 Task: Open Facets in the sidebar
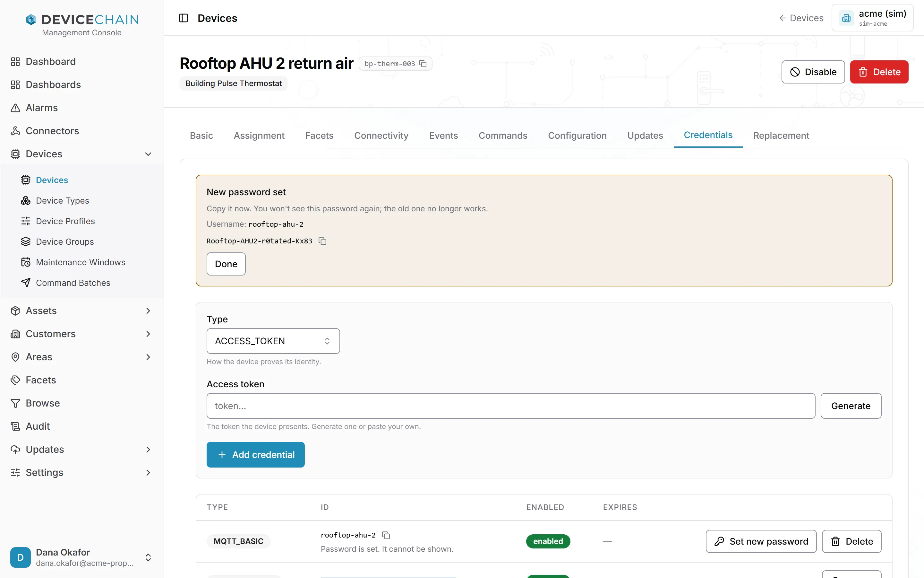pyautogui.click(x=41, y=380)
